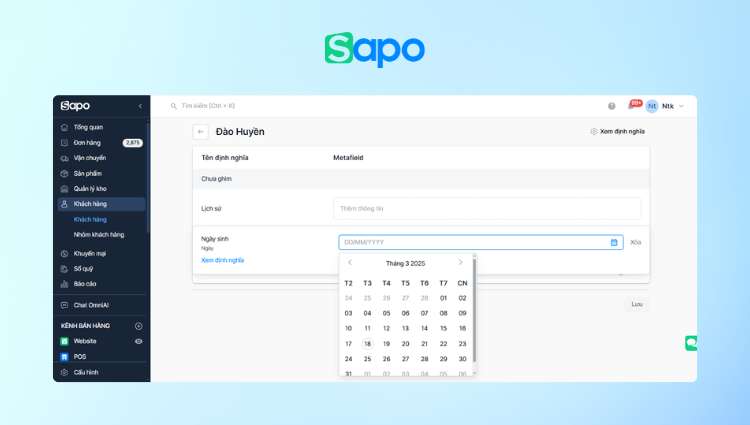
Task: Go back with the arrow button
Action: [200, 132]
